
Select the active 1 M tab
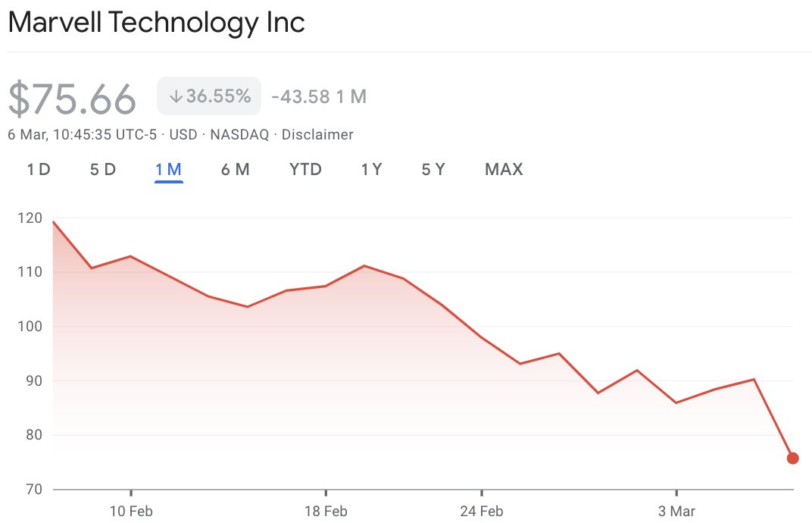(169, 170)
